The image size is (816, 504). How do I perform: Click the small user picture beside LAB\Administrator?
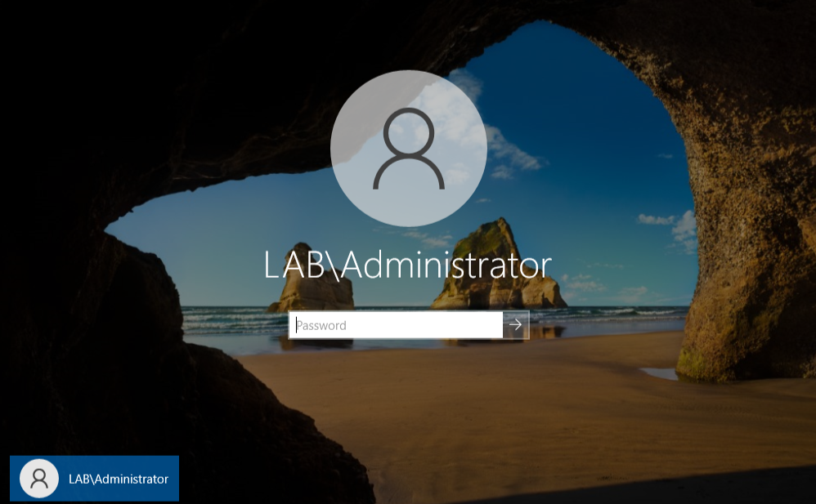tap(39, 479)
